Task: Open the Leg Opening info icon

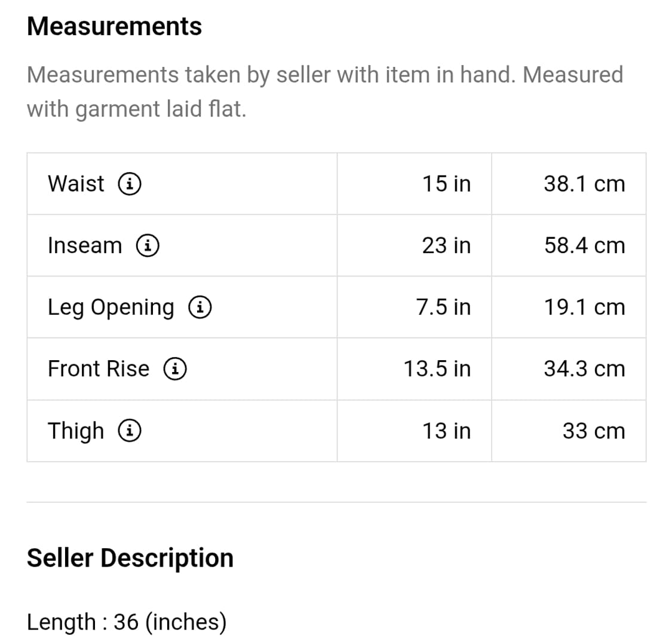Action: point(200,308)
